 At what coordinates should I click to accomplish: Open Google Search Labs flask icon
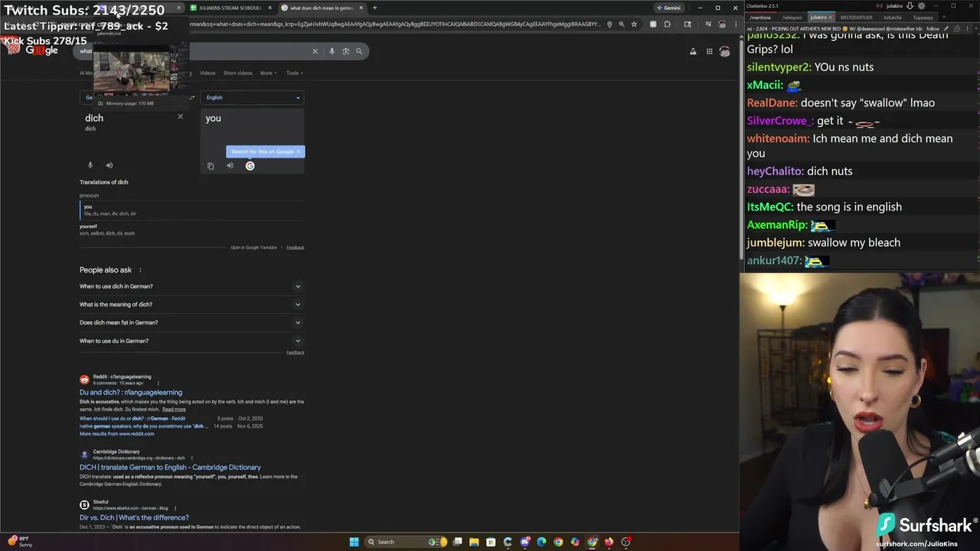coord(693,51)
